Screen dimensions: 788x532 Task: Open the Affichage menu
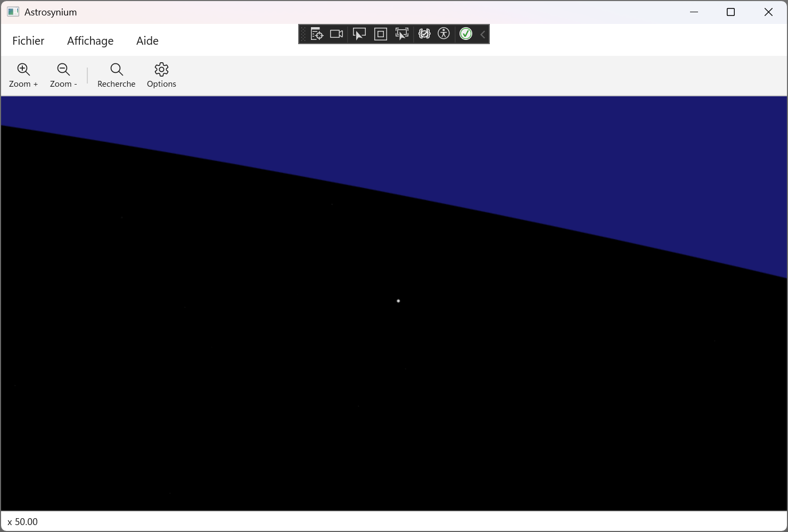(x=90, y=41)
